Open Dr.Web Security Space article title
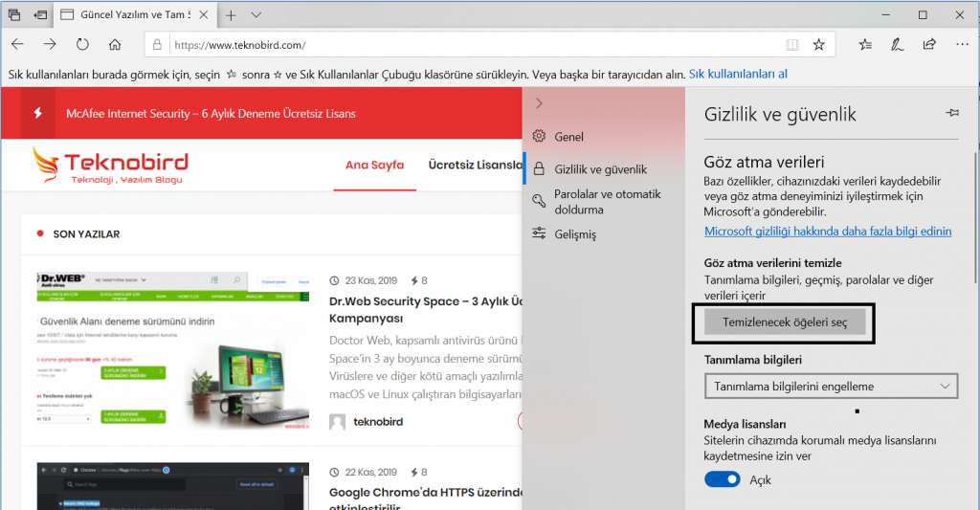 tap(426, 309)
